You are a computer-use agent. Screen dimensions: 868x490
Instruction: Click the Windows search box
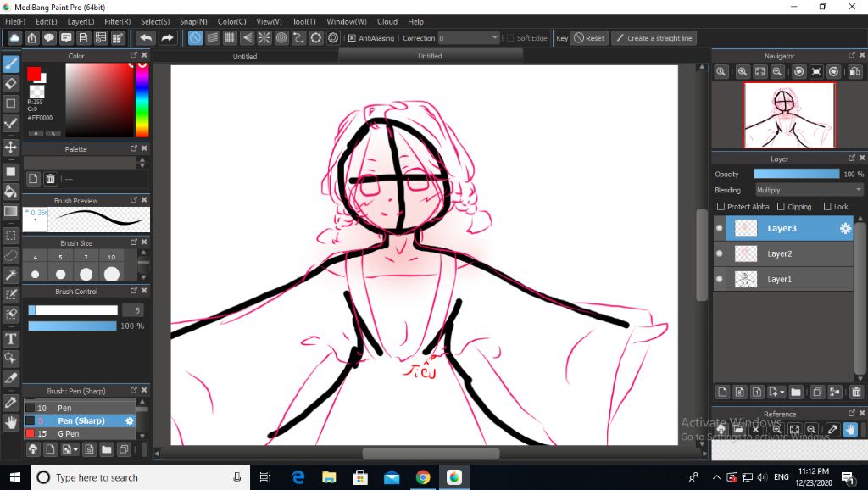click(140, 477)
